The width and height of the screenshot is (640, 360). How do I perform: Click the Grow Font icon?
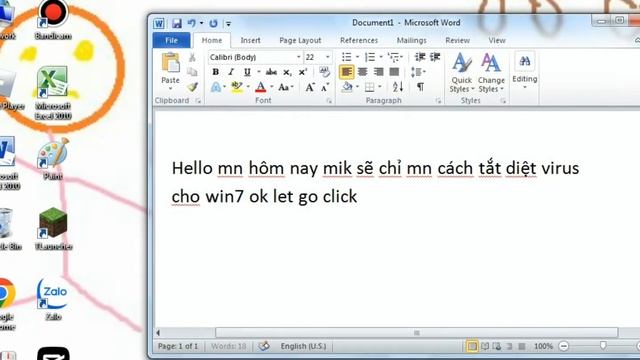click(310, 87)
